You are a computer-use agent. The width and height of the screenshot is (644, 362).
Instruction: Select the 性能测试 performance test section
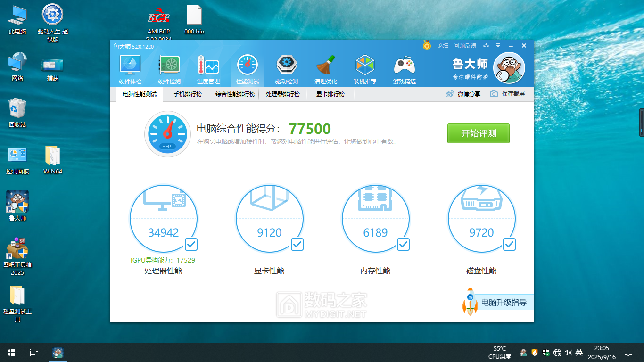click(x=248, y=70)
